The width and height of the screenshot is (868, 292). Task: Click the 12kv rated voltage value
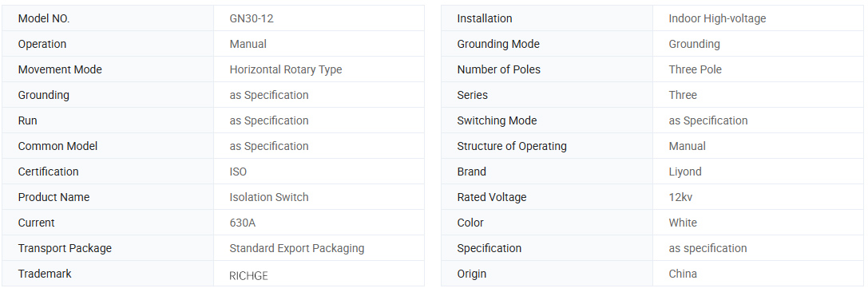point(680,197)
